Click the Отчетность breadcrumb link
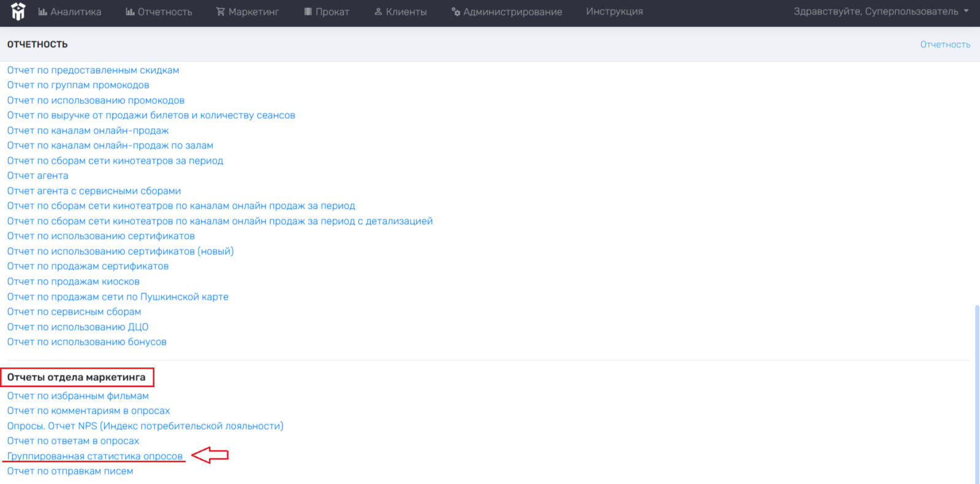 (944, 45)
